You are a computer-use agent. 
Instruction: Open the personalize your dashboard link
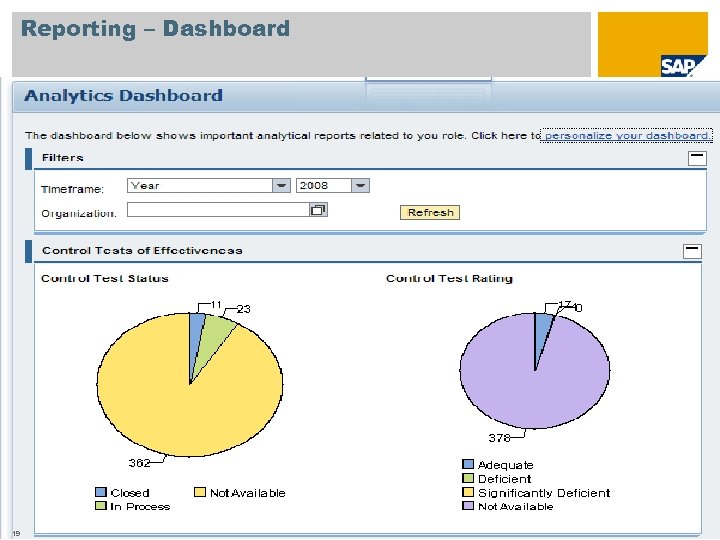point(626,135)
